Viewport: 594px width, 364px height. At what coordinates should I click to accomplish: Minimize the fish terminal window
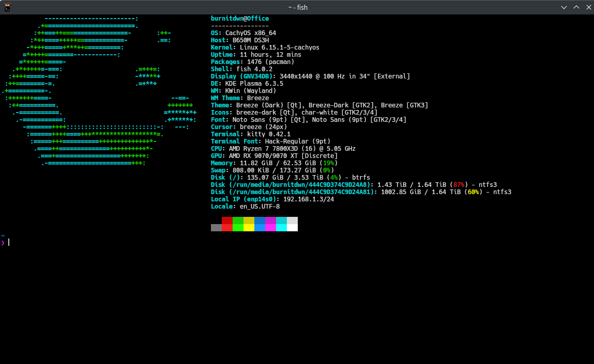click(x=563, y=7)
